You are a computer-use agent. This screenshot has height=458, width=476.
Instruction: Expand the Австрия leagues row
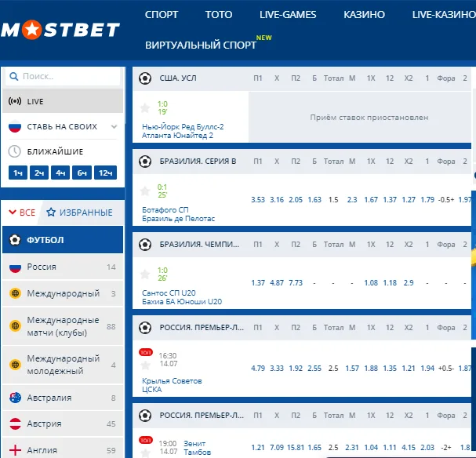pyautogui.click(x=63, y=423)
